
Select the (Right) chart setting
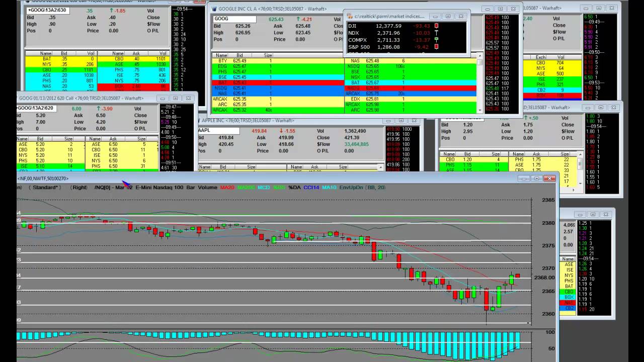pyautogui.click(x=79, y=188)
